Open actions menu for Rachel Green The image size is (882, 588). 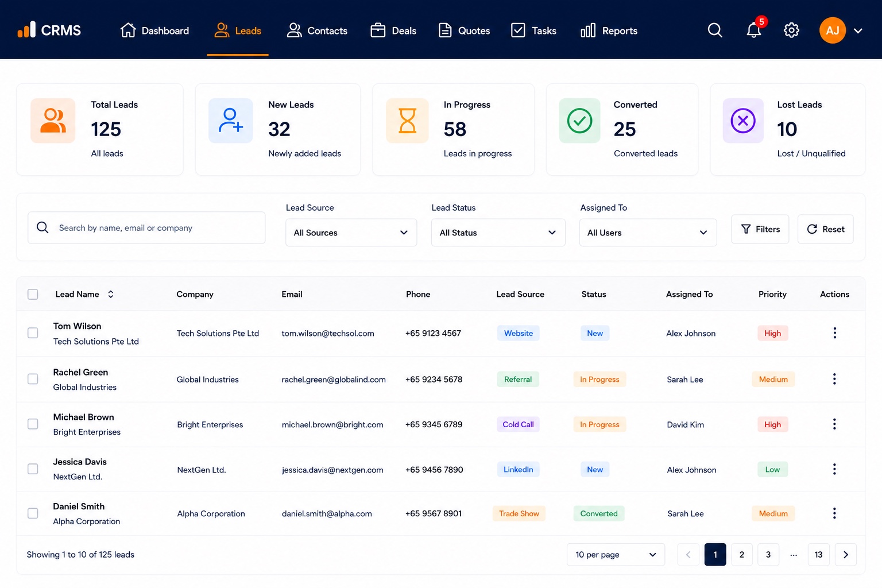click(835, 379)
